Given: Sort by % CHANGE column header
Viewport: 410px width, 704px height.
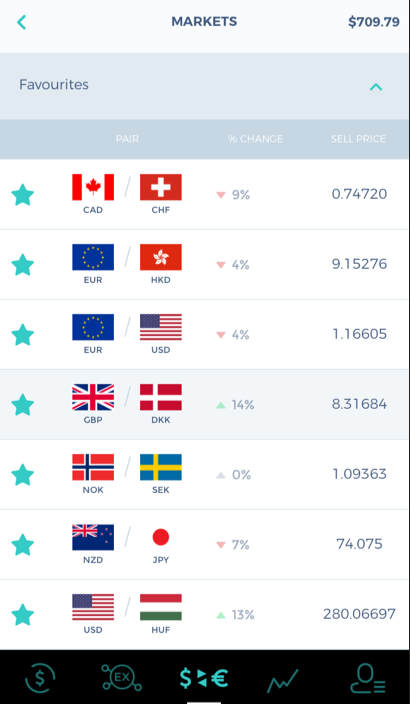Looking at the screenshot, I should pyautogui.click(x=255, y=139).
